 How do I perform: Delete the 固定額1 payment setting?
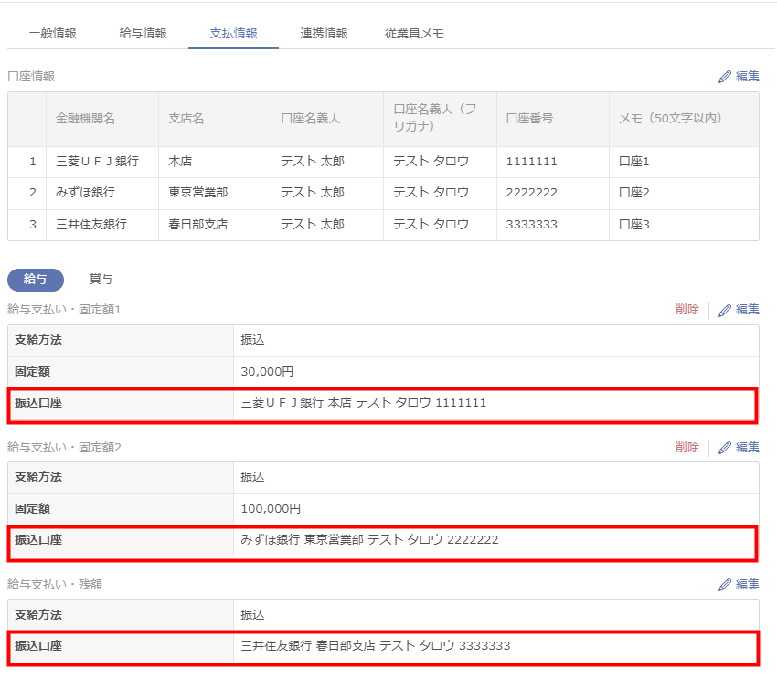tap(687, 310)
